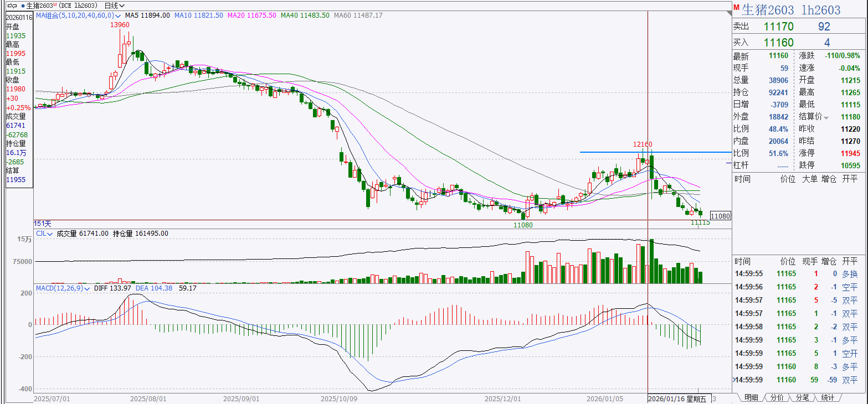This screenshot has width=868, height=404.
Task: Click the red M superscript after chart title 生猪2603
Action: click(55, 4)
